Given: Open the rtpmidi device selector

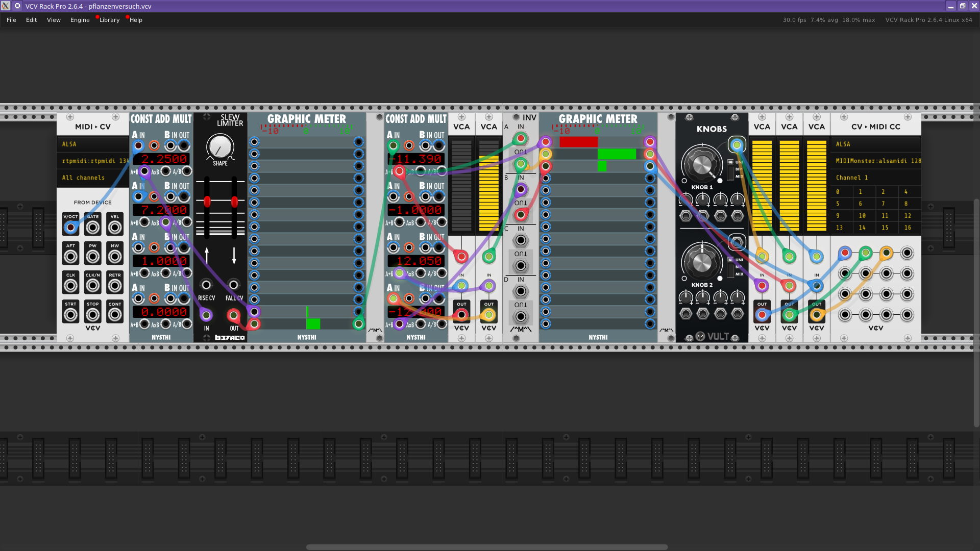Looking at the screenshot, I should coord(92,161).
